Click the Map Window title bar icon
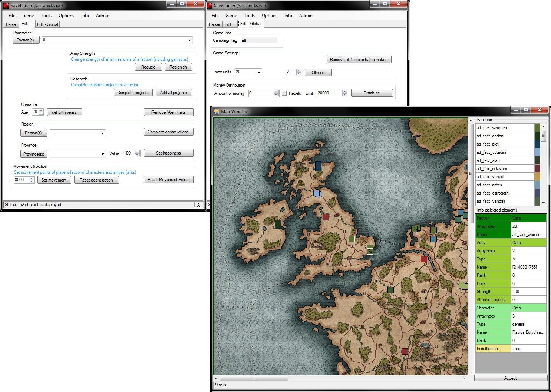This screenshot has height=392, width=551. [216, 111]
